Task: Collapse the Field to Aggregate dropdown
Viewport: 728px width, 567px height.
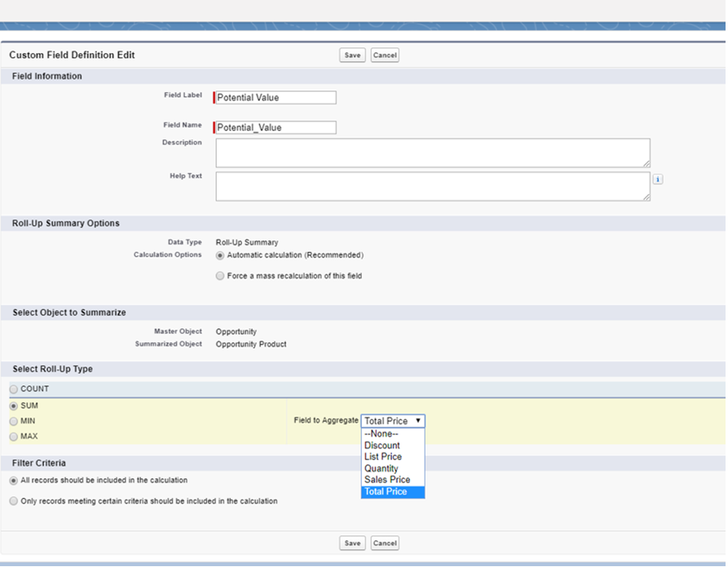Action: point(393,421)
